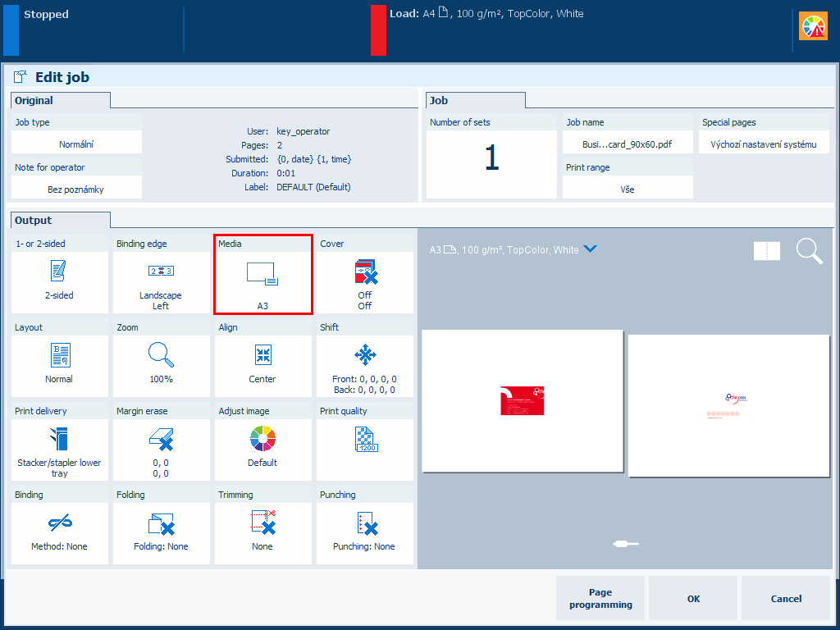
Task: Switch to the Output tab
Action: coord(34,221)
